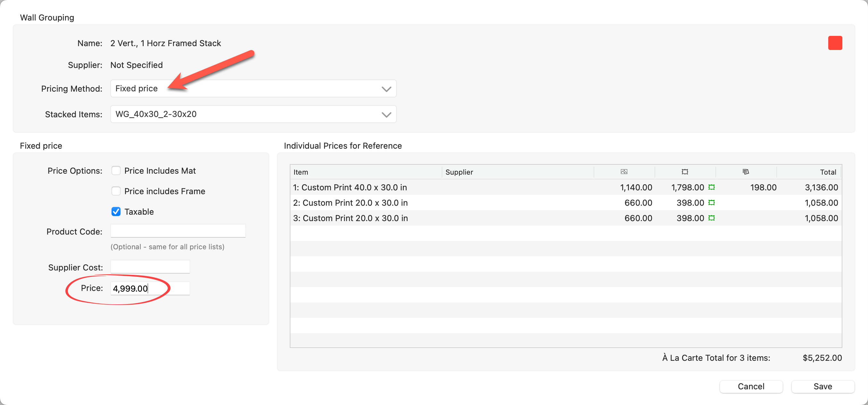This screenshot has width=868, height=405.
Task: Cancel the wall grouping dialog
Action: coord(751,386)
